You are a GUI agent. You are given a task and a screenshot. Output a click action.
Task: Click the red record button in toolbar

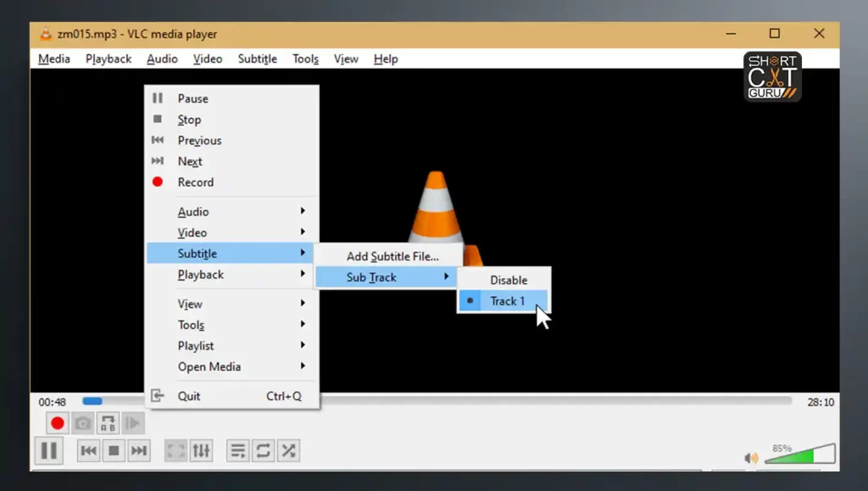coord(57,423)
